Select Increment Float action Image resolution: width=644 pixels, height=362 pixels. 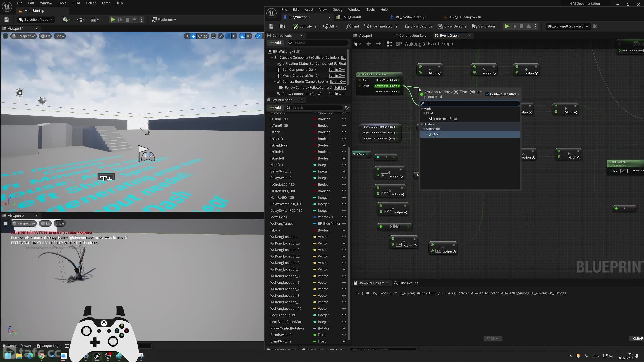445,119
